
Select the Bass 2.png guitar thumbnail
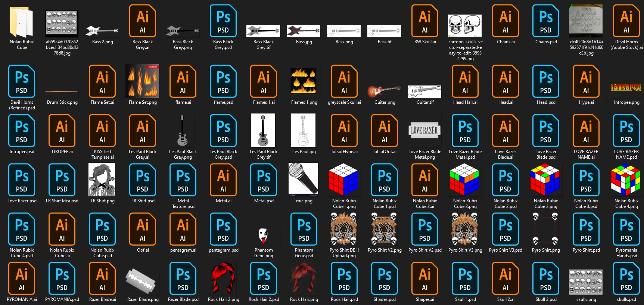tap(102, 31)
